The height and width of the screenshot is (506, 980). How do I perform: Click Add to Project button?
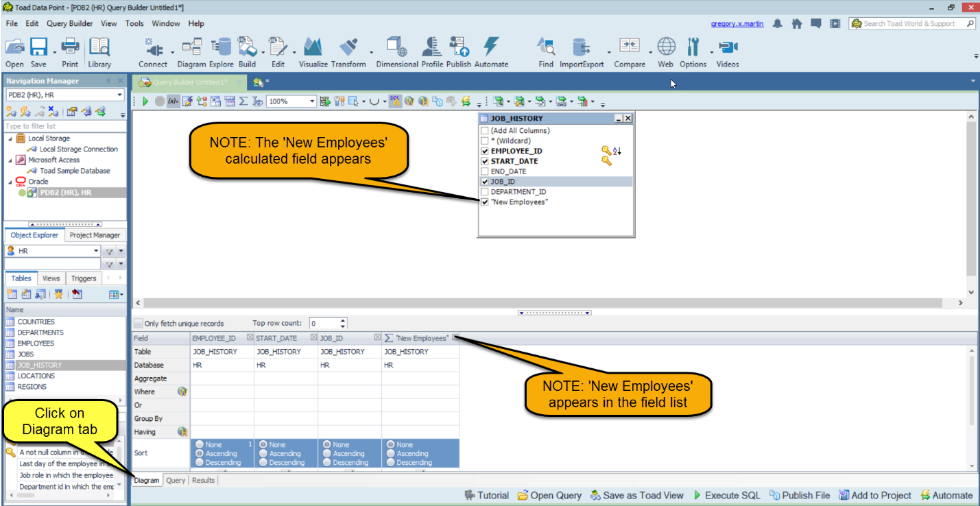pos(875,495)
